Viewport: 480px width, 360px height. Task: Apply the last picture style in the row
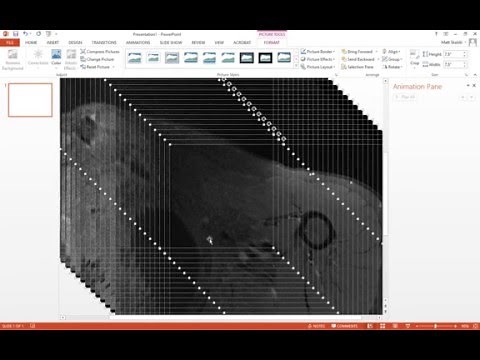(284, 58)
